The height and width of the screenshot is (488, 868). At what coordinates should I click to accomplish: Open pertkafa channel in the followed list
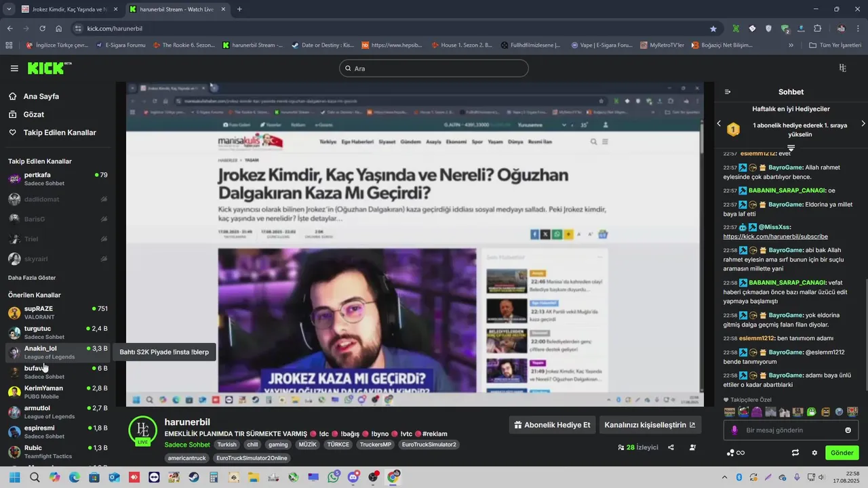point(58,179)
